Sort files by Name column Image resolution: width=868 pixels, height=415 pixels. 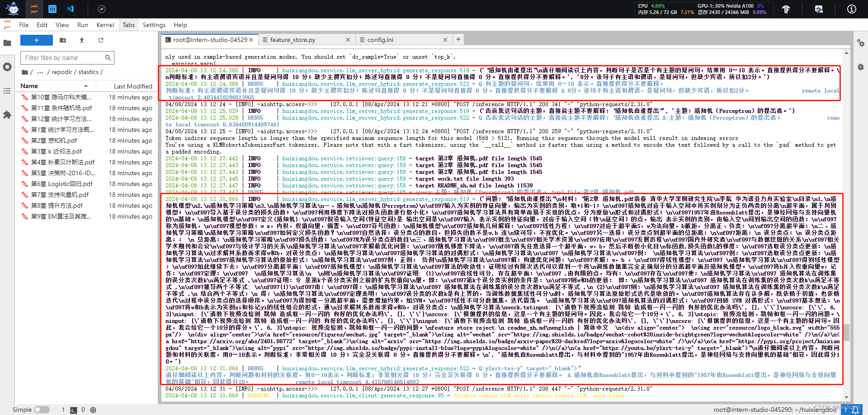point(55,86)
